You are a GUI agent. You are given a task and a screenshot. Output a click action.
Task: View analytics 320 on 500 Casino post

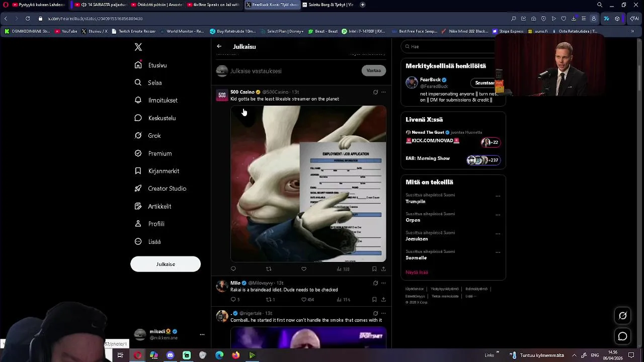pyautogui.click(x=343, y=269)
